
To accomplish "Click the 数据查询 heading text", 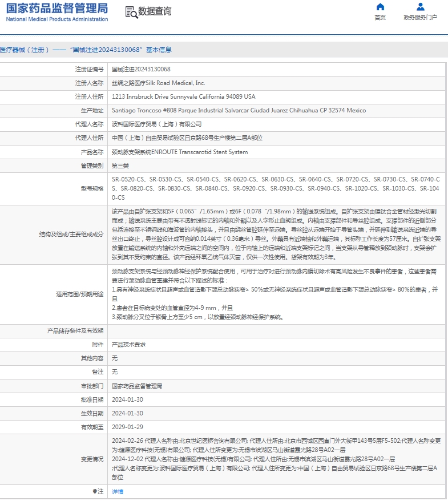I will (x=155, y=11).
